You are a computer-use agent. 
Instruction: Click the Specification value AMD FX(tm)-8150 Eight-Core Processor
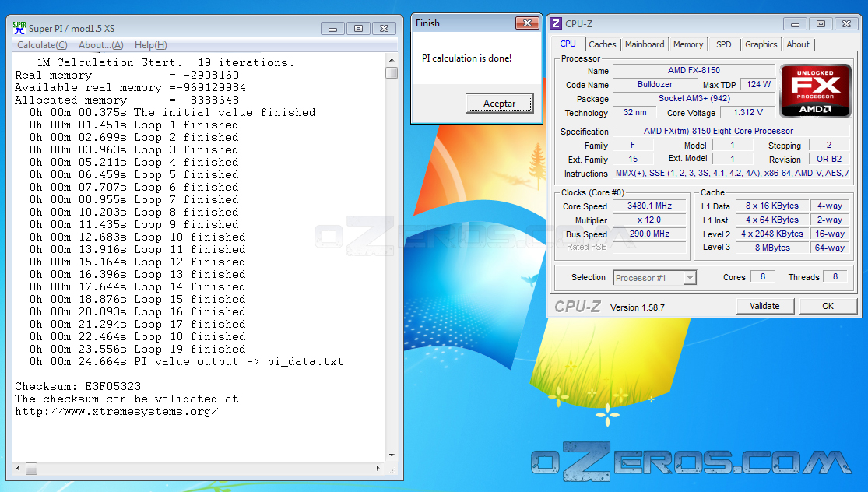731,131
